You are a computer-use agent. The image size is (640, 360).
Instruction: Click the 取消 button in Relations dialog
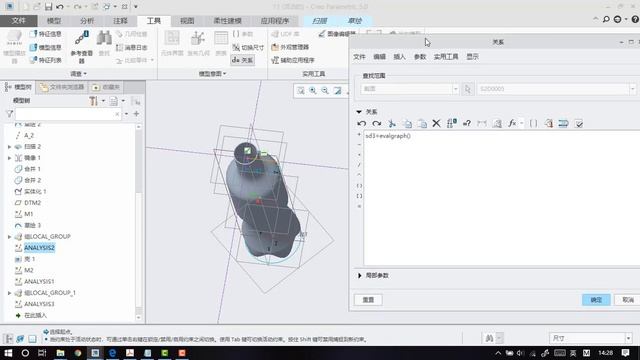click(x=628, y=300)
